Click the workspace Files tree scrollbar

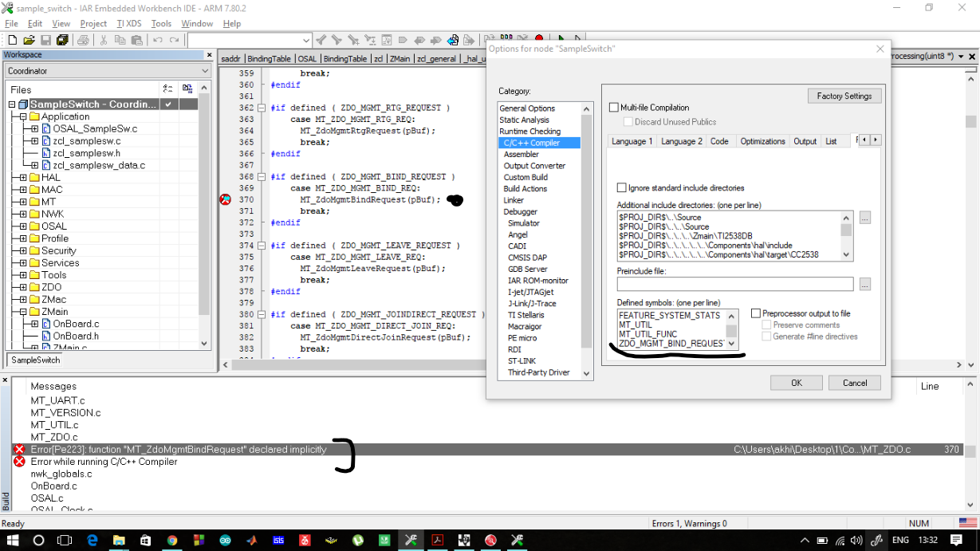tap(204, 215)
